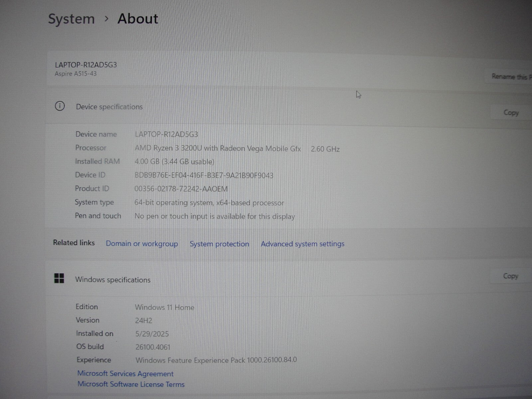Click the Related links label

click(x=74, y=243)
